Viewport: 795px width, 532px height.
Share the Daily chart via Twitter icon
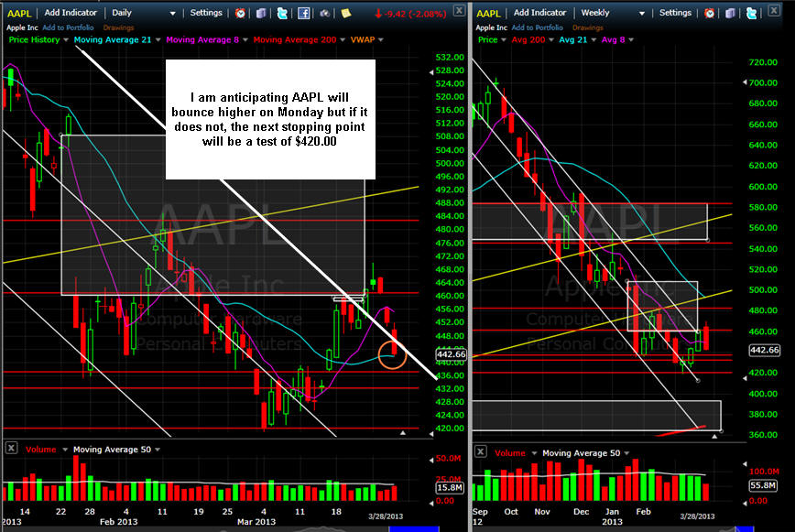(x=282, y=13)
